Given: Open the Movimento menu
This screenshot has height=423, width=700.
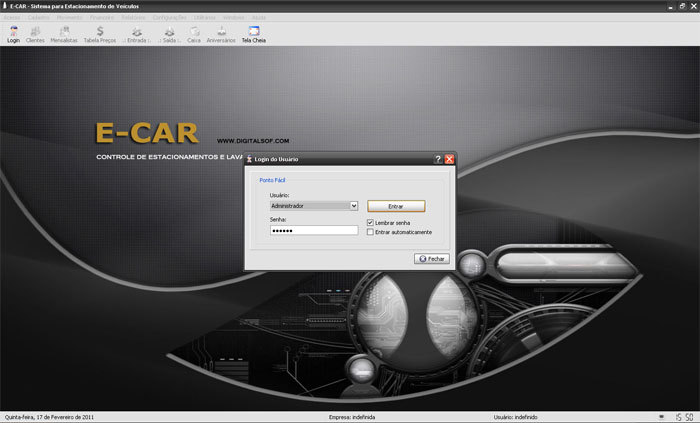Looking at the screenshot, I should (70, 17).
